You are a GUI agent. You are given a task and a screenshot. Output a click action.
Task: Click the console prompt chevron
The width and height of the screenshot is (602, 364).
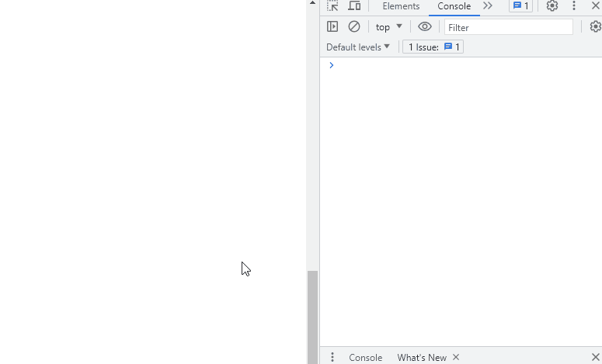click(332, 65)
